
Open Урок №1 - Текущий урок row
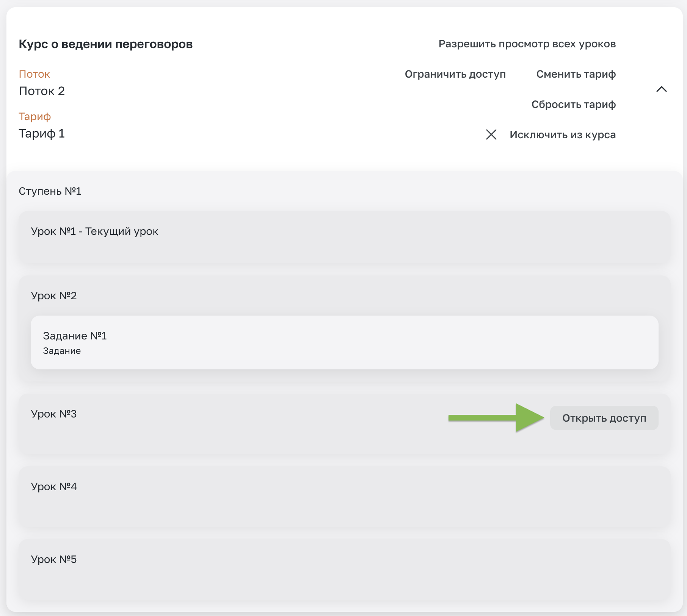point(344,237)
